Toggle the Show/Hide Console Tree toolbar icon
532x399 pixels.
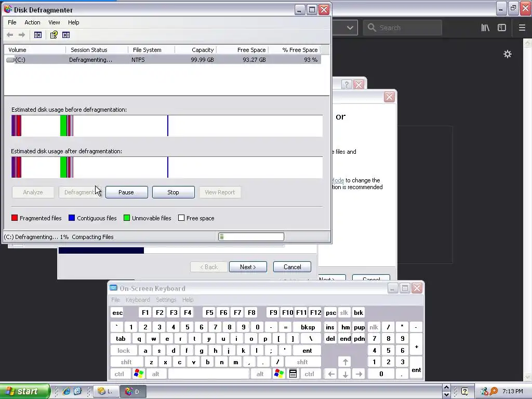click(x=37, y=35)
